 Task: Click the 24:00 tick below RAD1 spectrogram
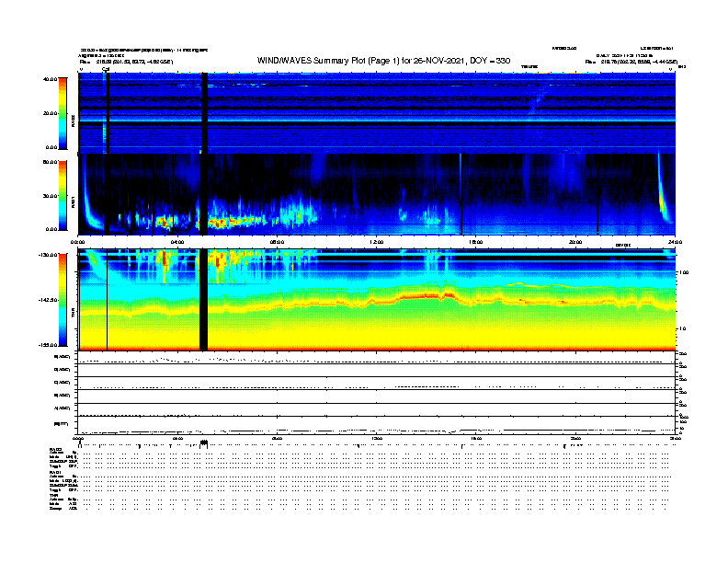pos(675,242)
